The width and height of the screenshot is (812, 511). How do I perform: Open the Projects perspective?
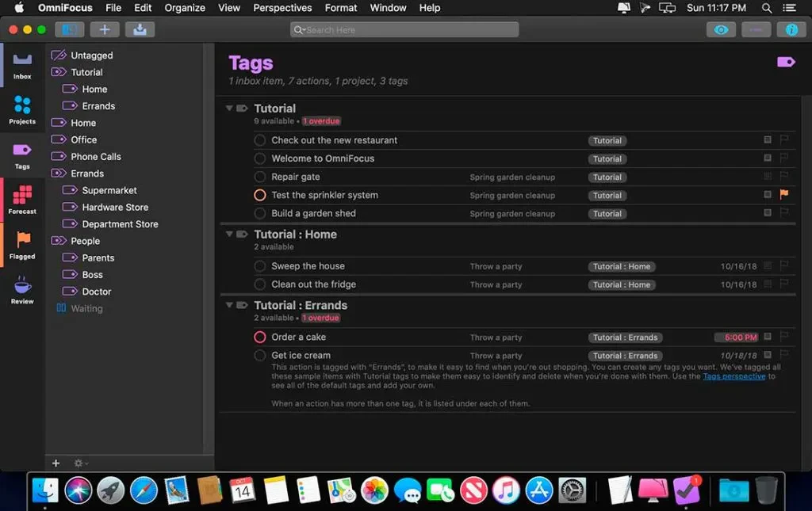22,109
